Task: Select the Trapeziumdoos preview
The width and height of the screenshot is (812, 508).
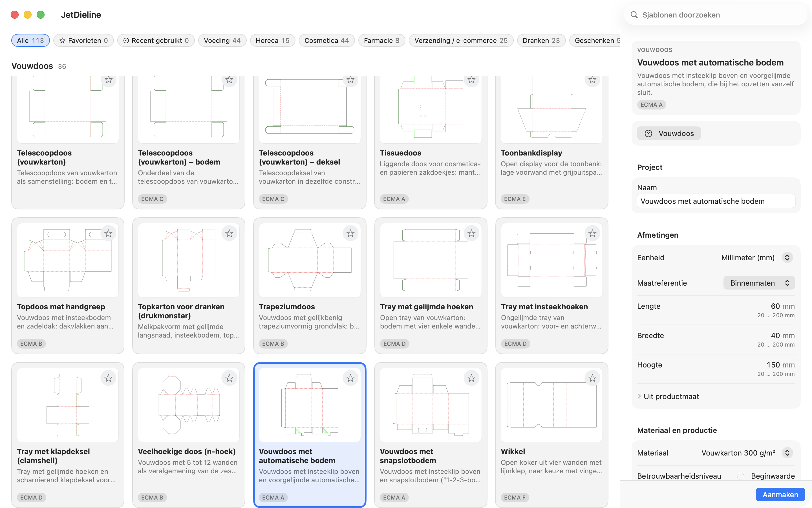Action: pyautogui.click(x=309, y=260)
